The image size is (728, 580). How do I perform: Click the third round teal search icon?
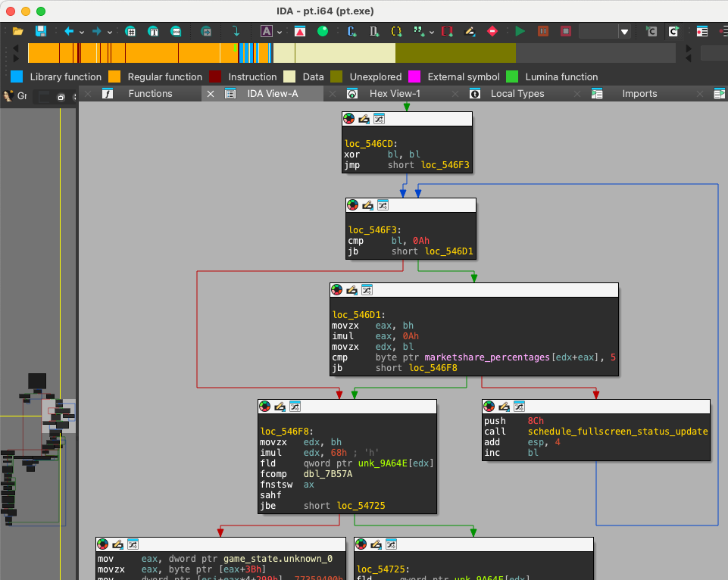[176, 31]
